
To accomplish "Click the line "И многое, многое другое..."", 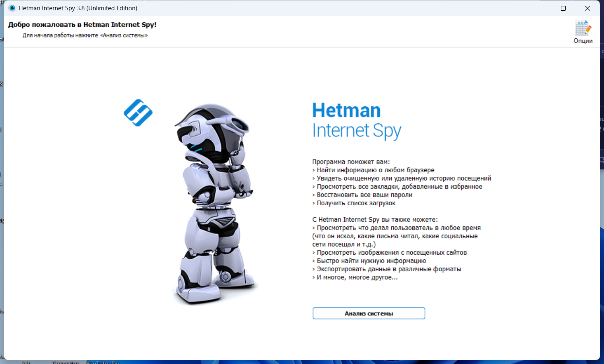I will click(x=357, y=277).
